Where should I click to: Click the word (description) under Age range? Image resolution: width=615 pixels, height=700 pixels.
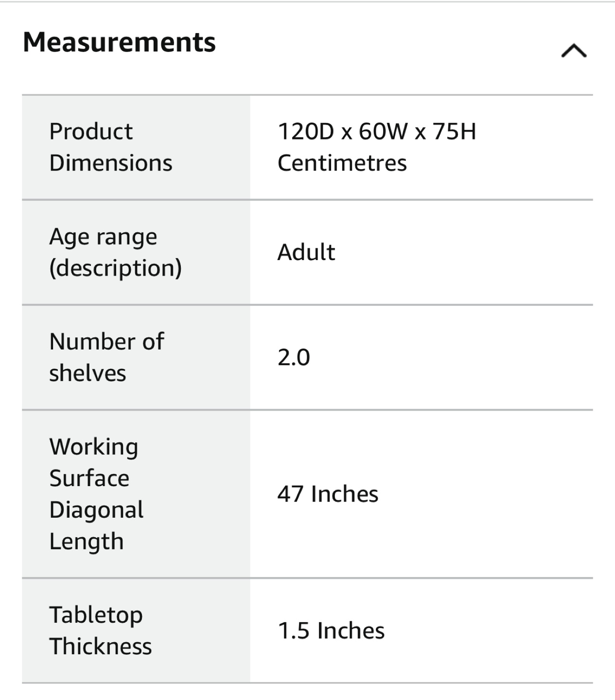116,268
